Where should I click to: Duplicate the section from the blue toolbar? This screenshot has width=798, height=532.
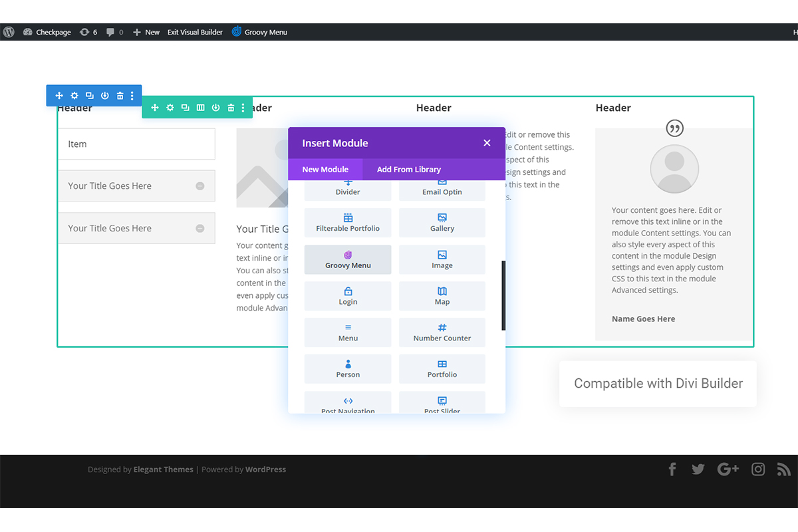click(x=90, y=96)
